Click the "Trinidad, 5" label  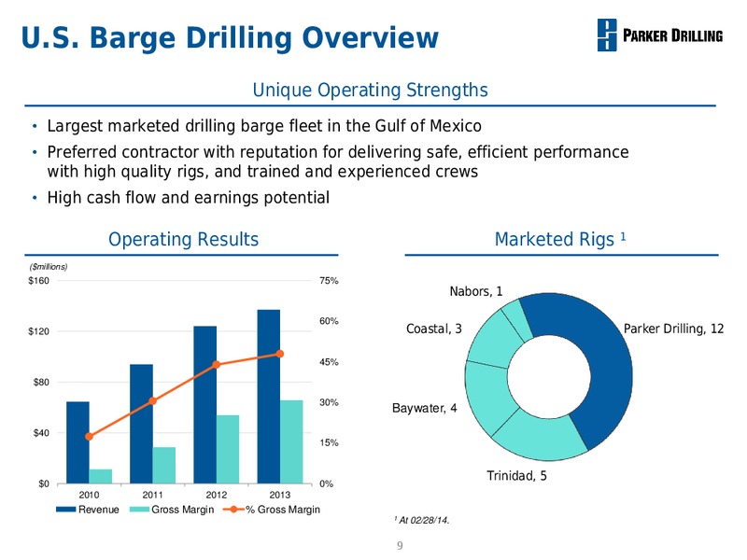[517, 476]
